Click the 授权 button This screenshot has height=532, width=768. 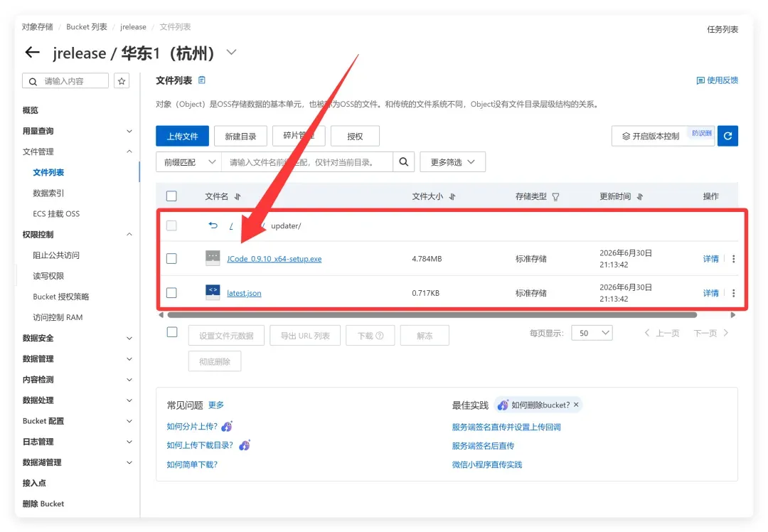[x=355, y=136]
